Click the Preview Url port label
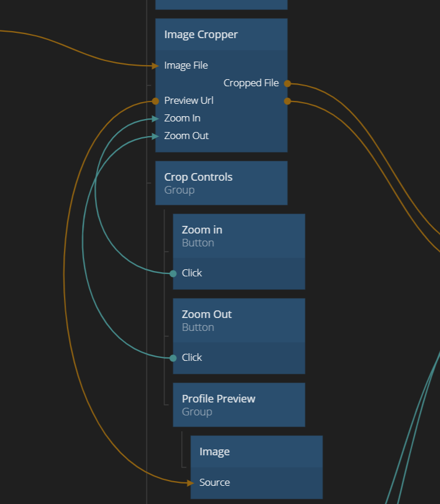The height and width of the screenshot is (504, 440). pos(189,101)
